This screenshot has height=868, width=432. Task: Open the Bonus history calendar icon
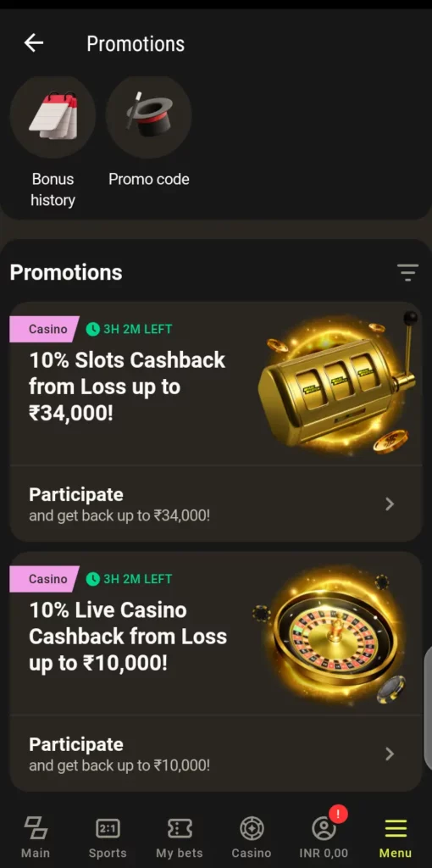coord(53,116)
